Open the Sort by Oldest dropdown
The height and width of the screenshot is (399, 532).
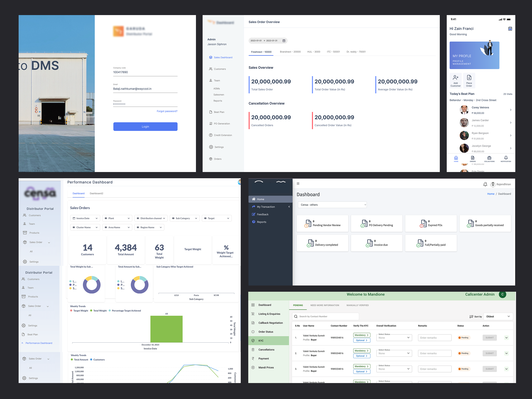point(498,317)
